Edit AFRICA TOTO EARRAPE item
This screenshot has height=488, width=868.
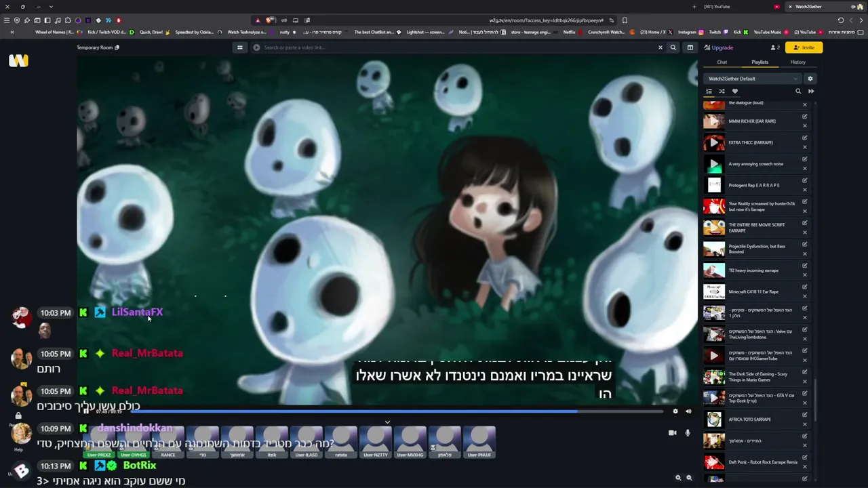tap(805, 415)
